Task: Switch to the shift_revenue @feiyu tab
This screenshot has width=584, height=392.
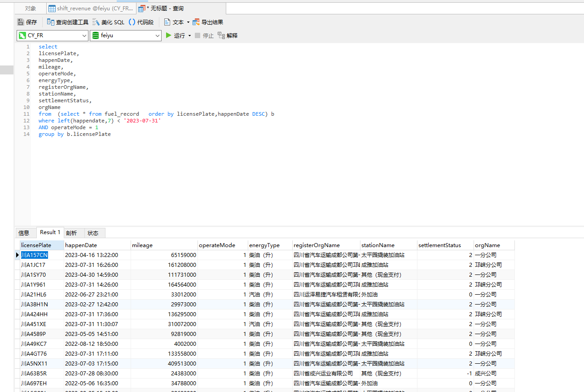Action: (91, 9)
